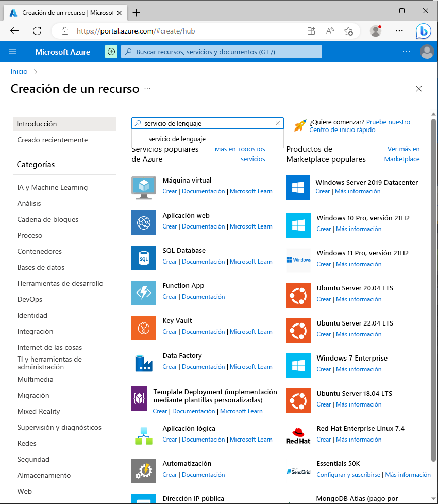Viewport: 438px width, 504px height.
Task: Click Más información for Ubuntu Server 20.04
Action: [x=359, y=299]
